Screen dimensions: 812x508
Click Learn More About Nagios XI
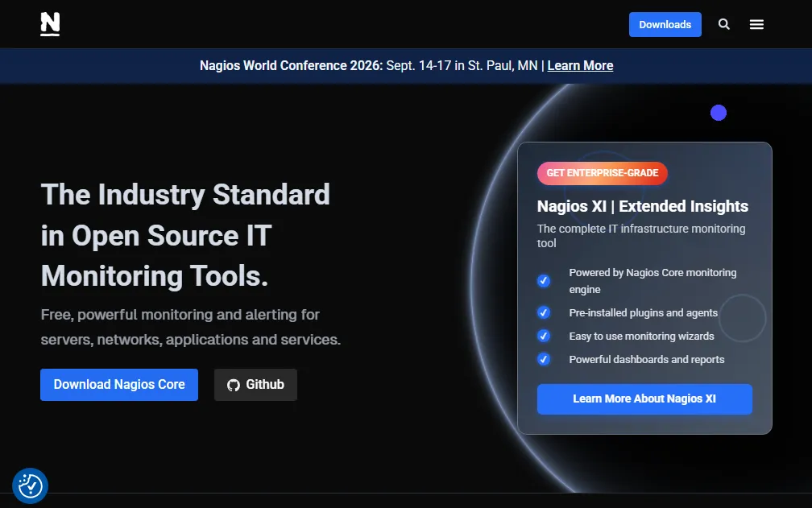click(x=644, y=399)
